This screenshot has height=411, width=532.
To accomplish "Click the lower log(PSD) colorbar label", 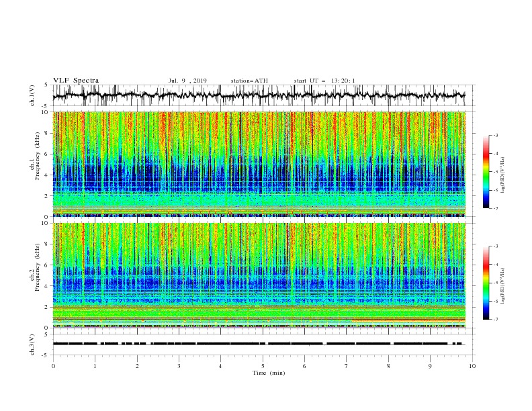I will point(502,285).
